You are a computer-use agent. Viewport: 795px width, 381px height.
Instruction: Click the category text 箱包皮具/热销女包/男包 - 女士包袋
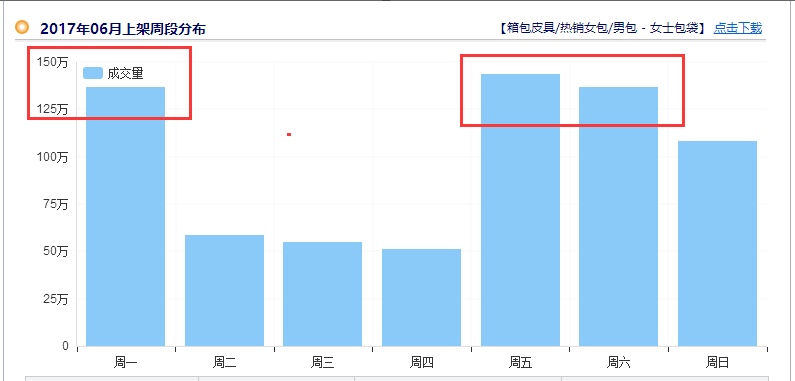point(602,28)
